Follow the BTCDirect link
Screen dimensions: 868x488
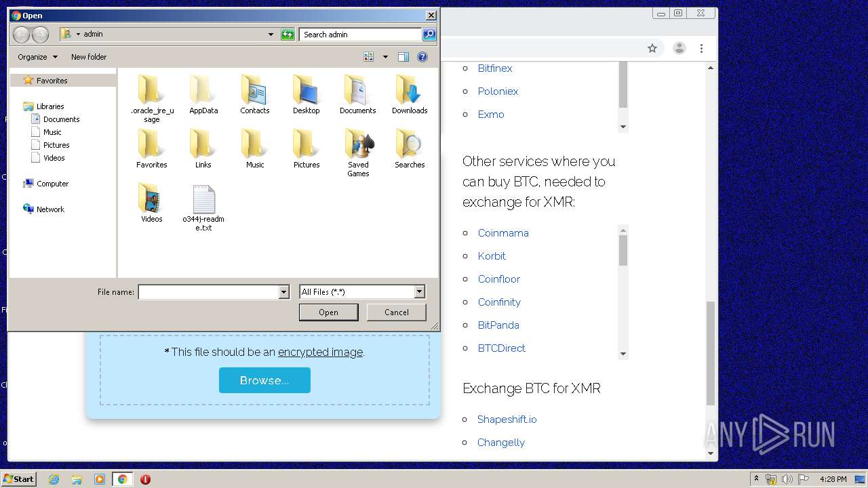pyautogui.click(x=502, y=348)
